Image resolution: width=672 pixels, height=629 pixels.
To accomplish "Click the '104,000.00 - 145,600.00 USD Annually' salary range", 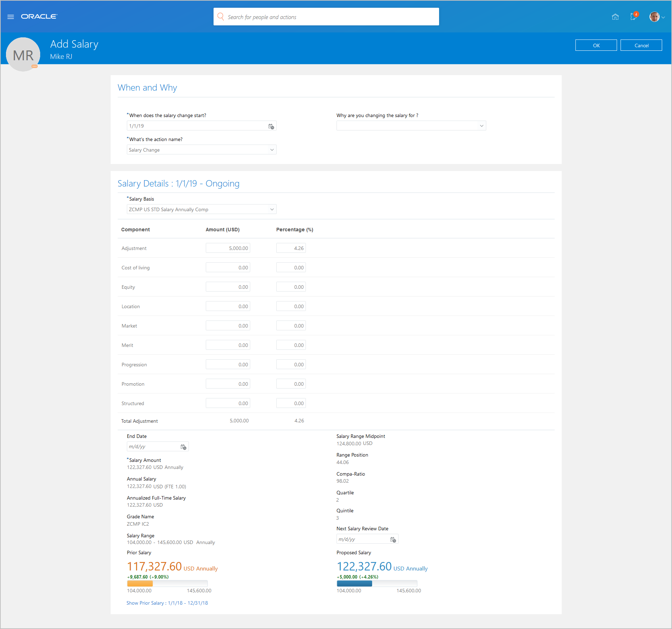I will 171,542.
